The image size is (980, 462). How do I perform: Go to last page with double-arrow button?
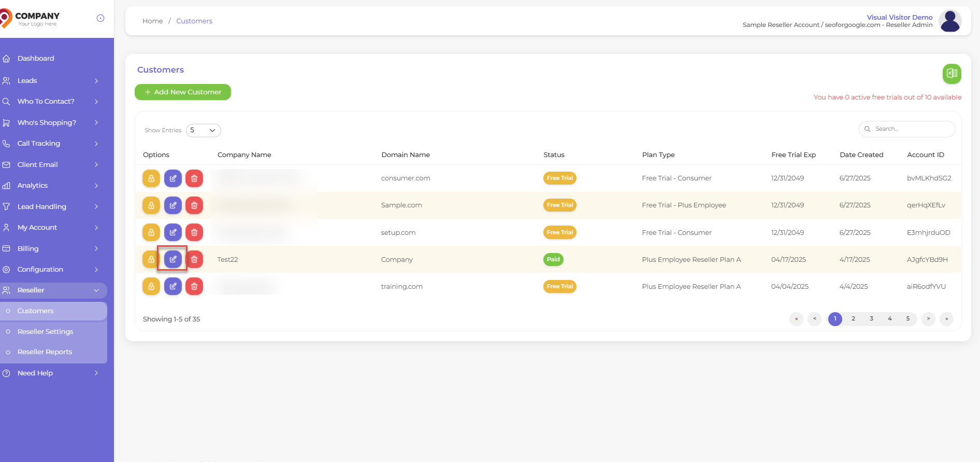pos(946,319)
